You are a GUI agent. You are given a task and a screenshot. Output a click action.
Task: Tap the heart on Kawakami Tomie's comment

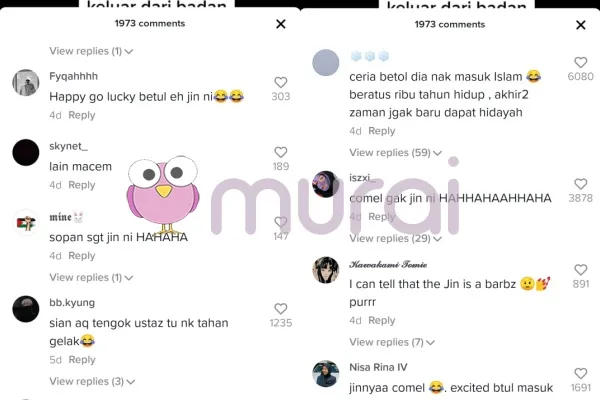pos(580,270)
